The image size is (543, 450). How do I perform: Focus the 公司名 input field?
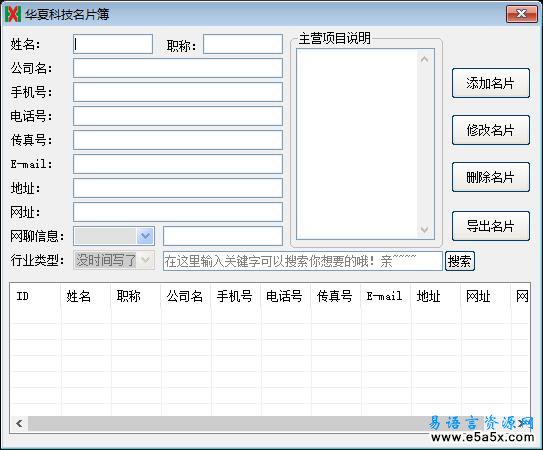178,68
